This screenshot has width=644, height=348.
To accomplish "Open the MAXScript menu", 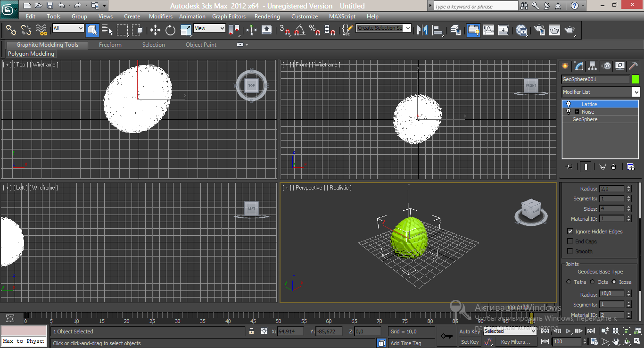I will [x=342, y=17].
